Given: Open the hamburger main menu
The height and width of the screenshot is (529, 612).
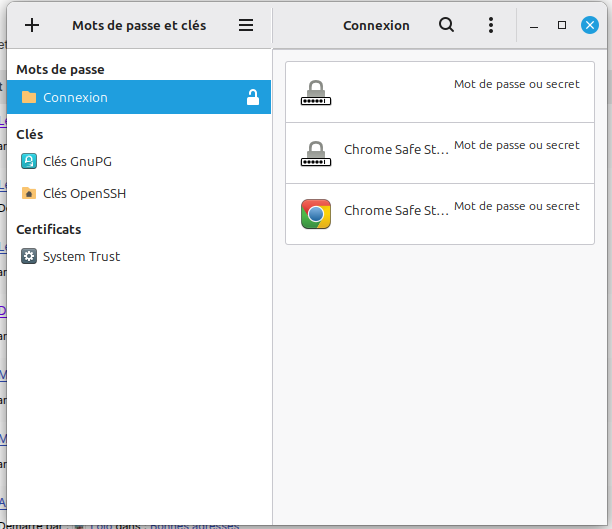Looking at the screenshot, I should tap(246, 25).
